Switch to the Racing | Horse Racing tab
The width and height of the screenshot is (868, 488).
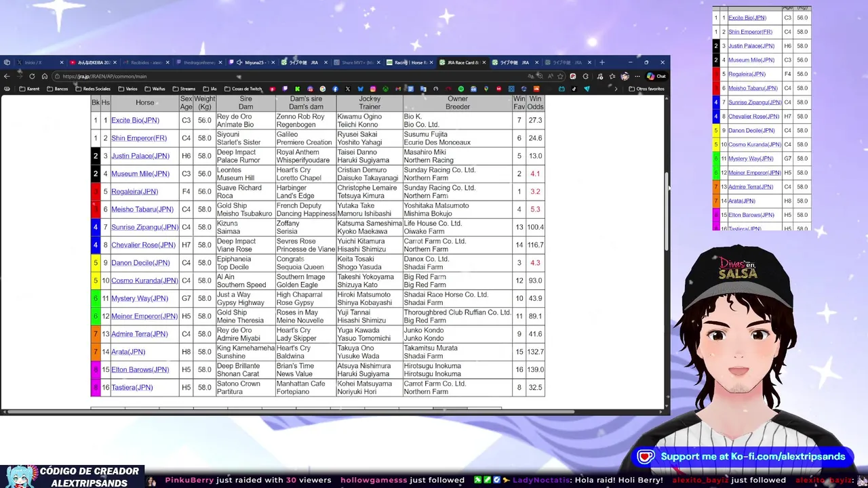click(x=409, y=62)
